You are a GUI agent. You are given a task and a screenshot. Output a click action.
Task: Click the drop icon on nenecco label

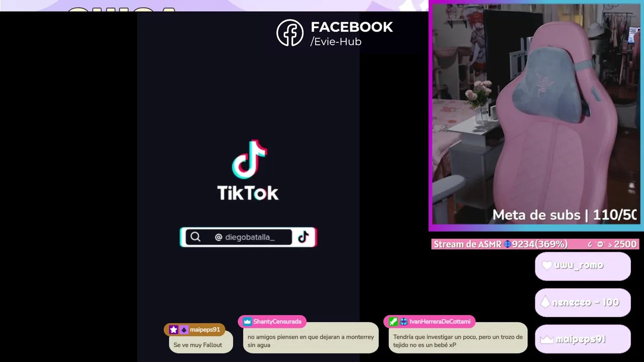click(x=545, y=302)
